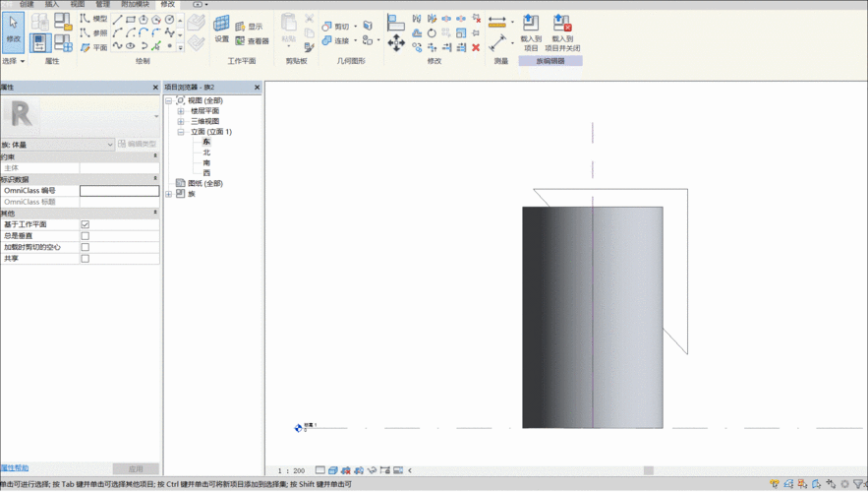Image resolution: width=868 pixels, height=492 pixels.
Task: Choose the 参照 reference line tool
Action: click(93, 33)
